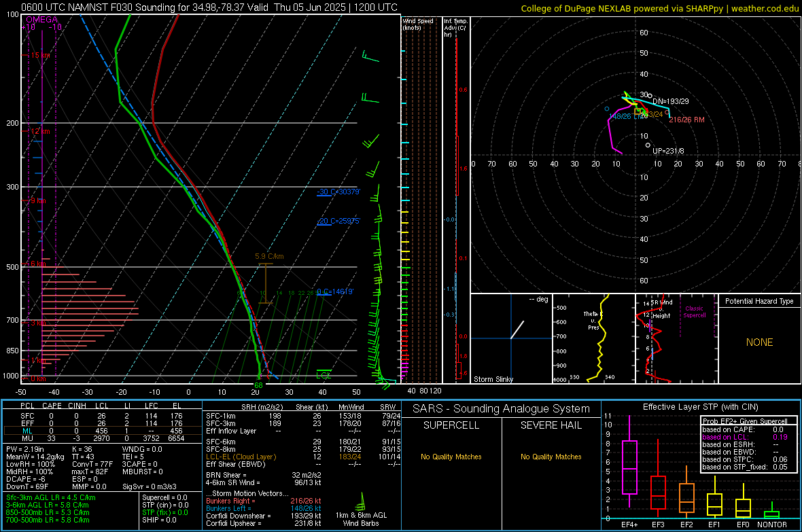Click '850-500mb LR = 5.3 C/km'

click(x=48, y=512)
